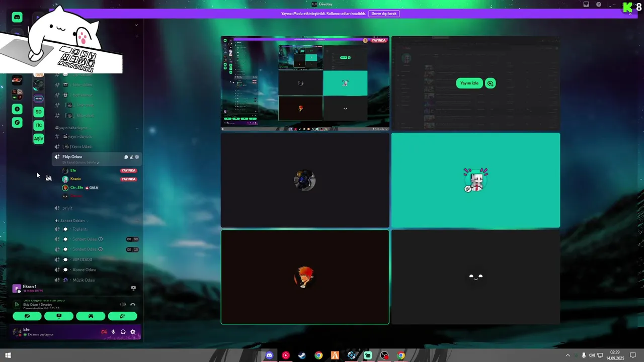Open Windows Start menu
This screenshot has width=644, height=362.
[x=8, y=355]
